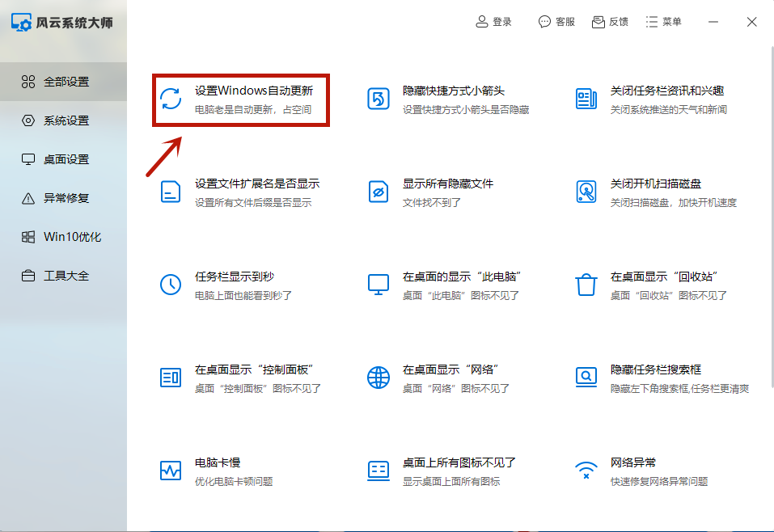This screenshot has height=532, width=774.
Task: Click the 风云系统大师 app logo
Action: pos(21,22)
